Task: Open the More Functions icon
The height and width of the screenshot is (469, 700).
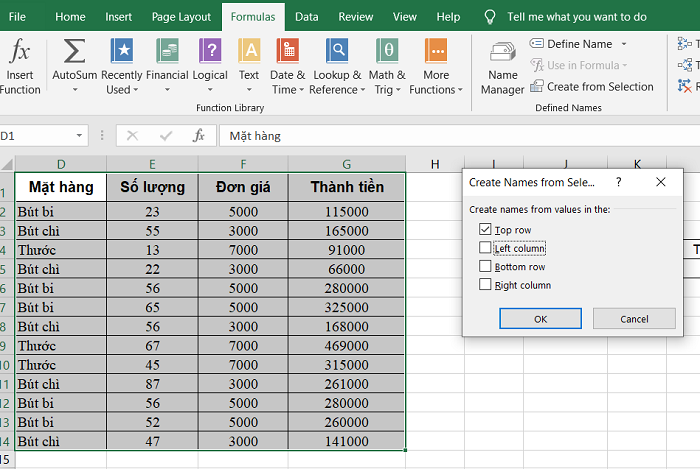Action: coord(436,50)
